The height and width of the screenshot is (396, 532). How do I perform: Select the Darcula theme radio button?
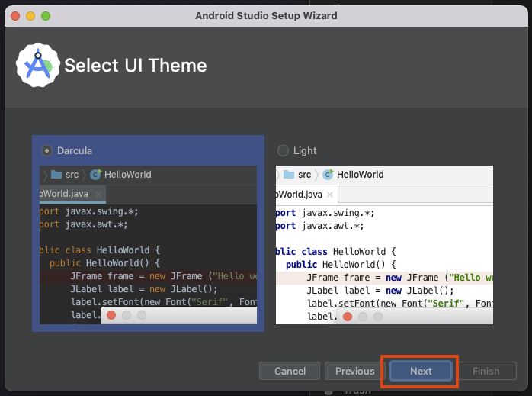[x=46, y=150]
